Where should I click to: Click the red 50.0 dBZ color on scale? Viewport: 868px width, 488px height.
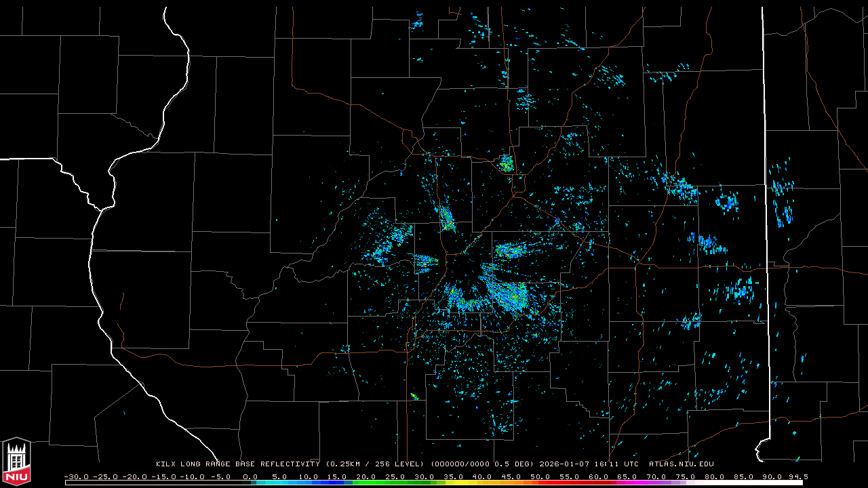tap(540, 483)
